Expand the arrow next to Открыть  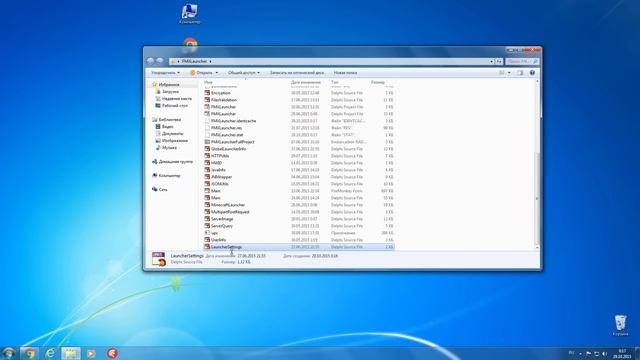click(x=217, y=73)
